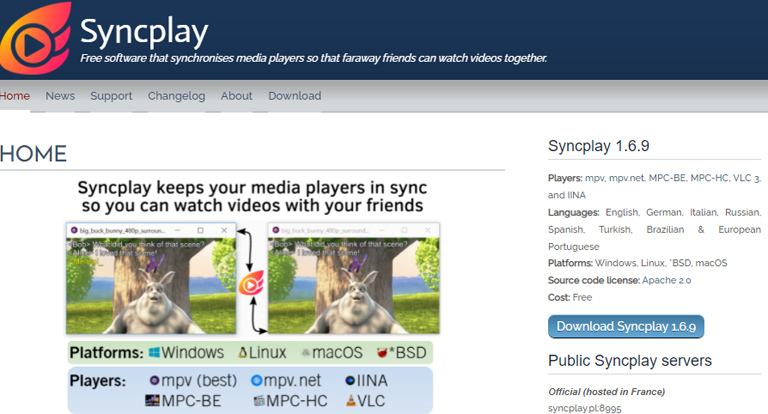Click the mpv player icon
This screenshot has width=768, height=414.
pyautogui.click(x=154, y=381)
